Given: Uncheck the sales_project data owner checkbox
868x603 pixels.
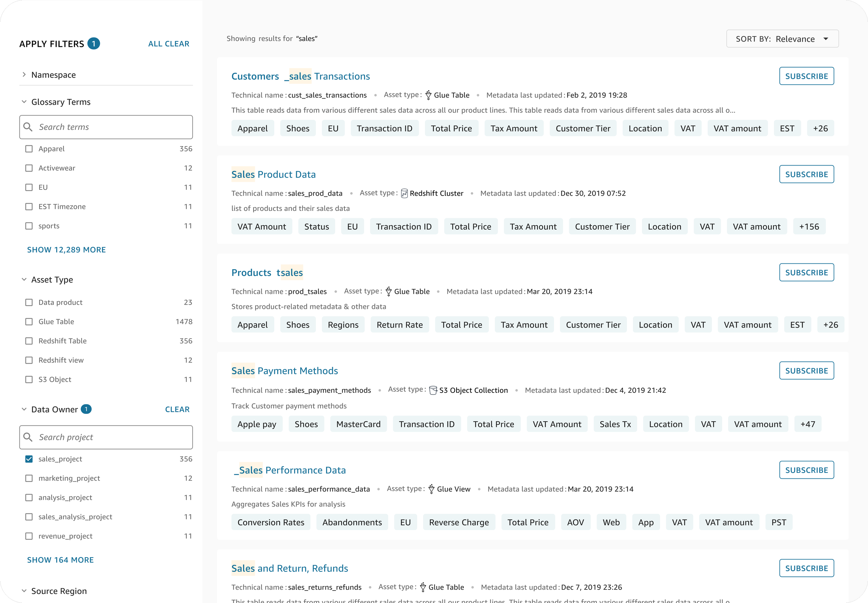Looking at the screenshot, I should pos(29,459).
